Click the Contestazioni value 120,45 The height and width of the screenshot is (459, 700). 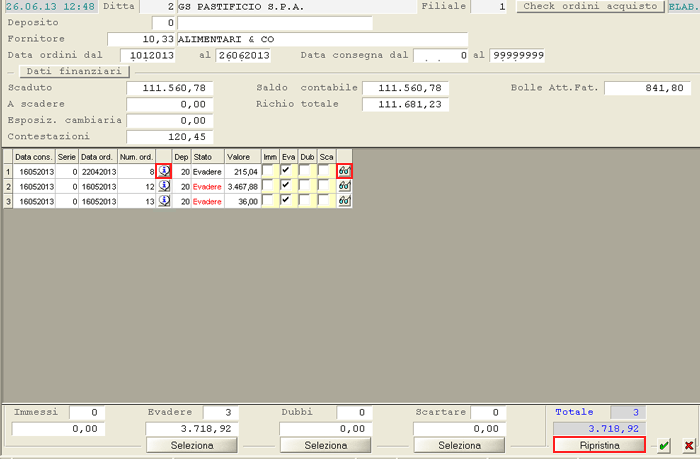(170, 137)
